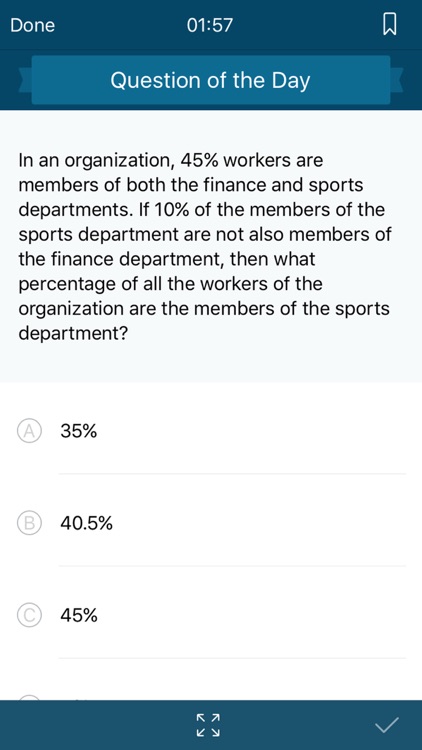The height and width of the screenshot is (750, 422).
Task: Tap the Question of the Day banner
Action: (x=211, y=80)
